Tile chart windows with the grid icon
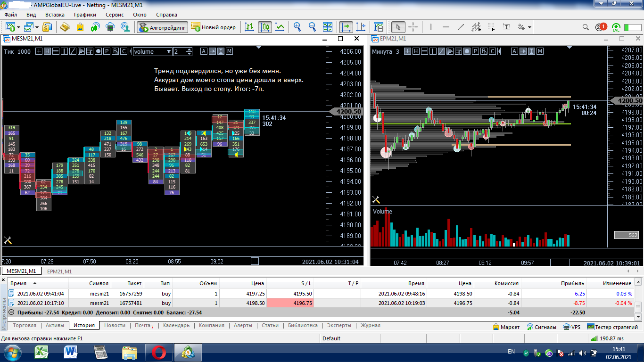644x362 pixels. [329, 27]
